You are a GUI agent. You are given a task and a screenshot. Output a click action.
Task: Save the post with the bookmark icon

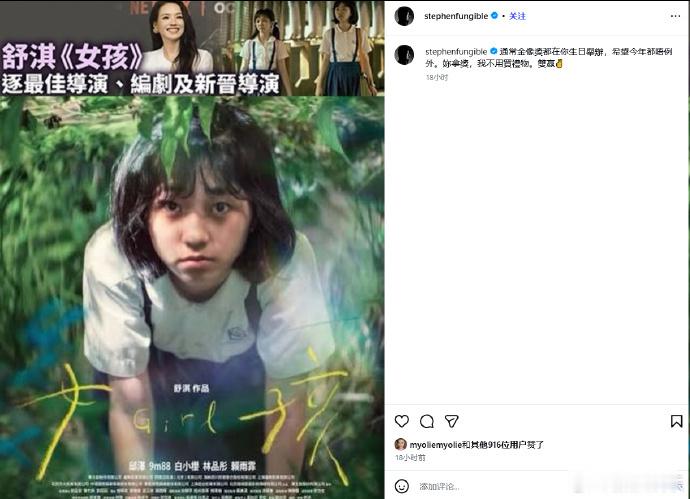pyautogui.click(x=676, y=421)
